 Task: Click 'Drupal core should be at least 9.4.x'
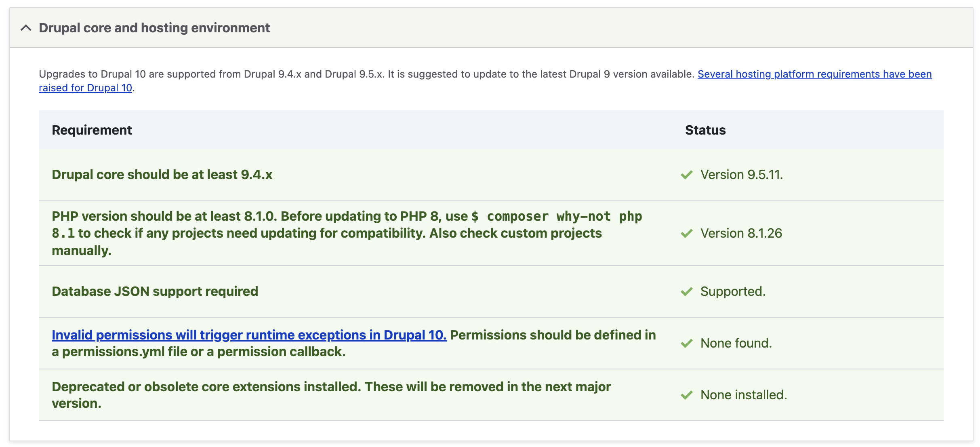tap(162, 175)
